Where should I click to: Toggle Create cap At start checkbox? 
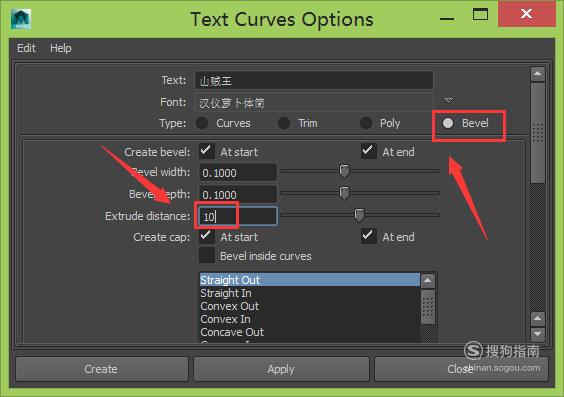click(x=206, y=236)
